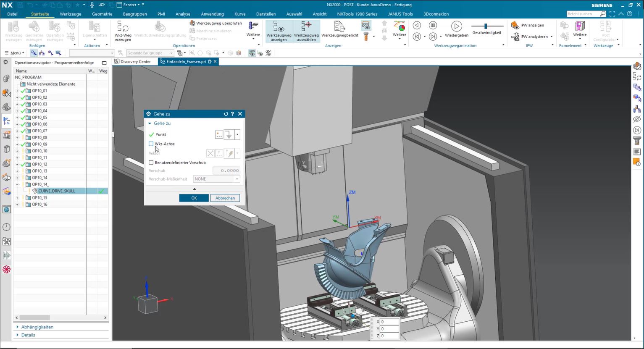Switch to the Geometrie ribbon tab
The width and height of the screenshot is (644, 349).
pos(102,14)
